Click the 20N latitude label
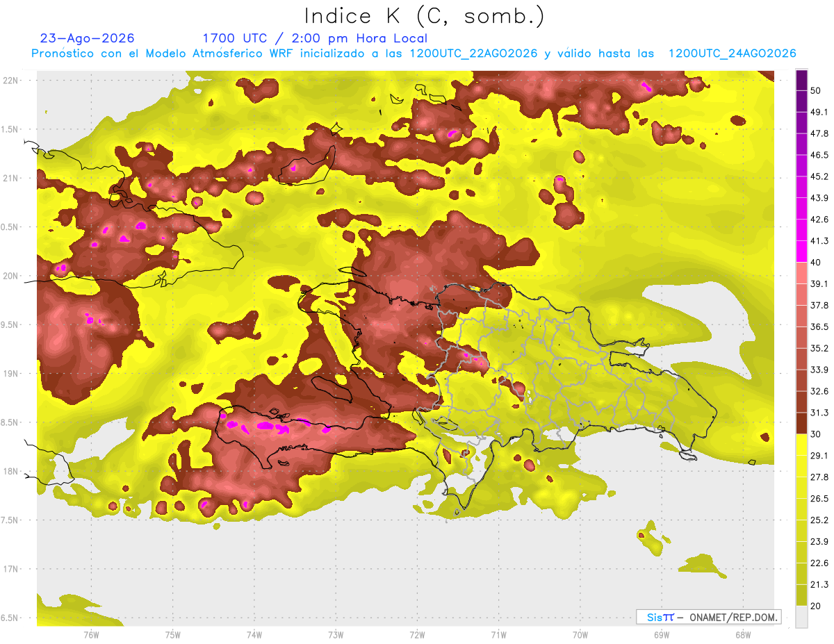Image resolution: width=834 pixels, height=644 pixels. click(11, 276)
